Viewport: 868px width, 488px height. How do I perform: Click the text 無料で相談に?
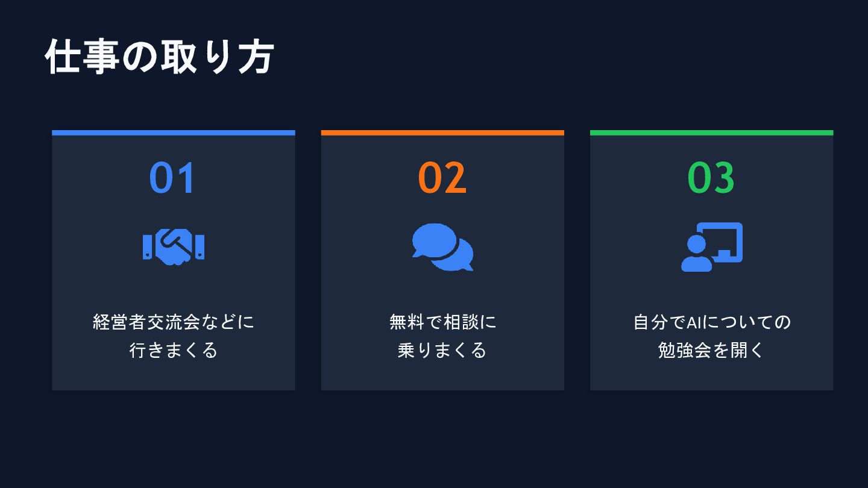[x=442, y=322]
